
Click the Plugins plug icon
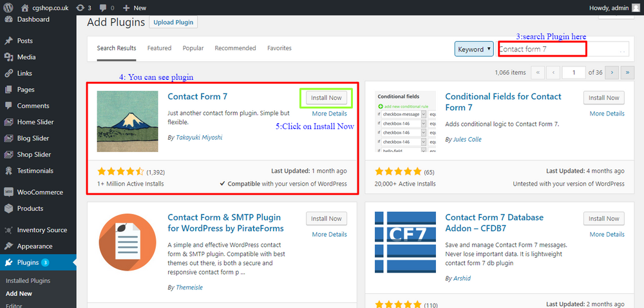[x=8, y=262]
